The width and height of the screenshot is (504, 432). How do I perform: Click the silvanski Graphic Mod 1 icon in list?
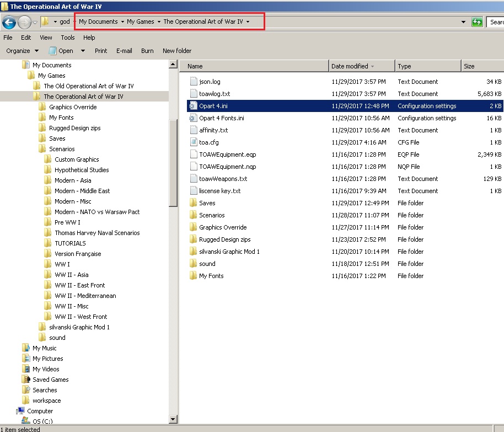193,252
